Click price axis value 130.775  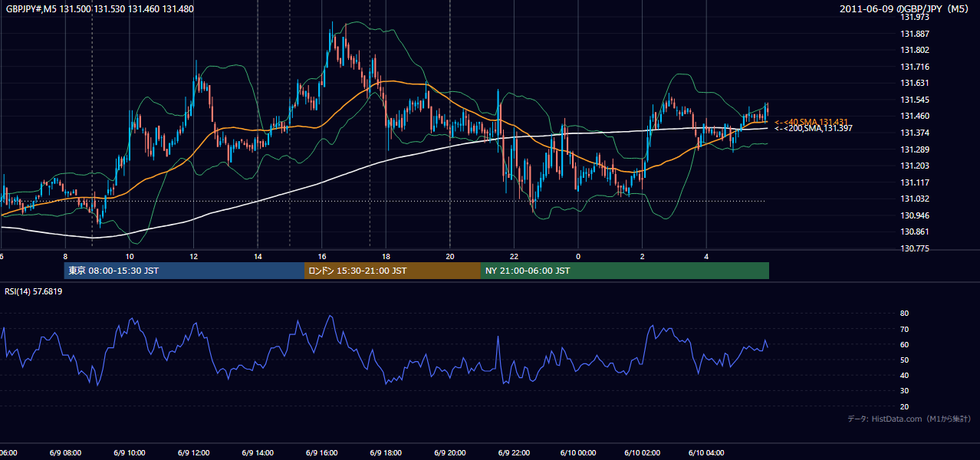coord(915,248)
